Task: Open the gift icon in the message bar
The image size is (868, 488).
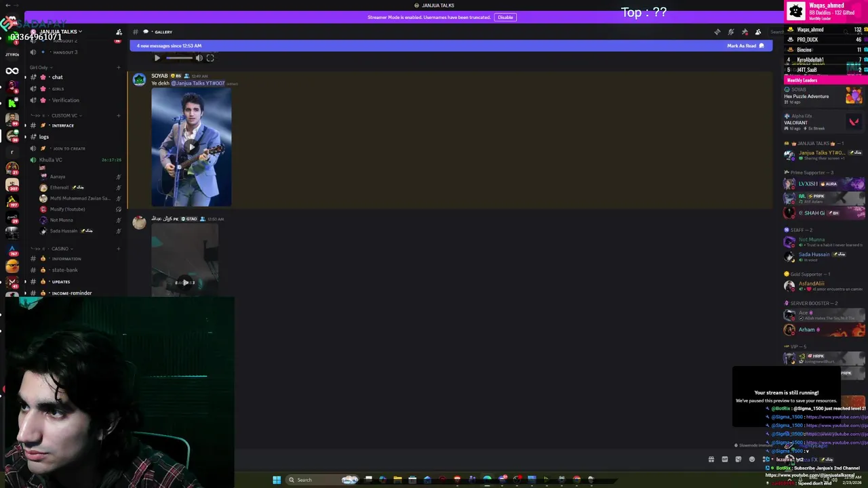Action: [711, 460]
